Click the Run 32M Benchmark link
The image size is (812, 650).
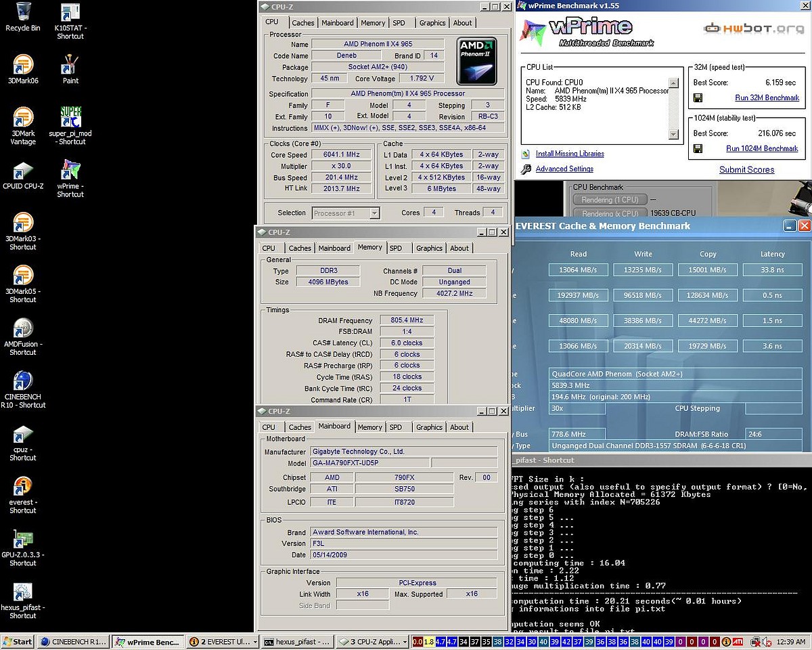(767, 97)
